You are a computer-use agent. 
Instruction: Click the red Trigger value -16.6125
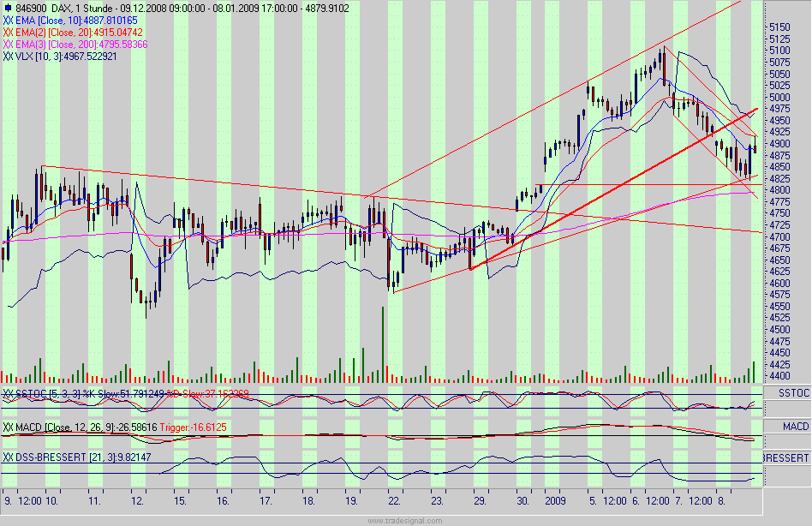tap(193, 424)
